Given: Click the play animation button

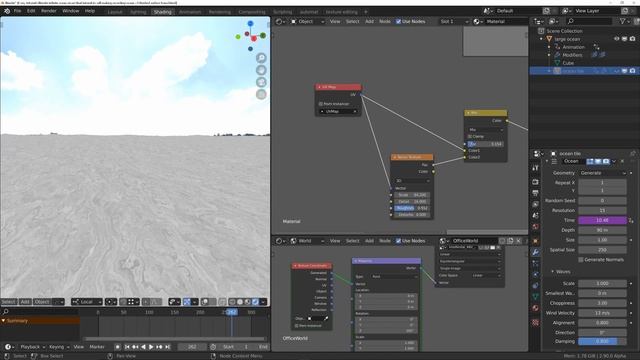Looking at the screenshot, I should (151, 347).
